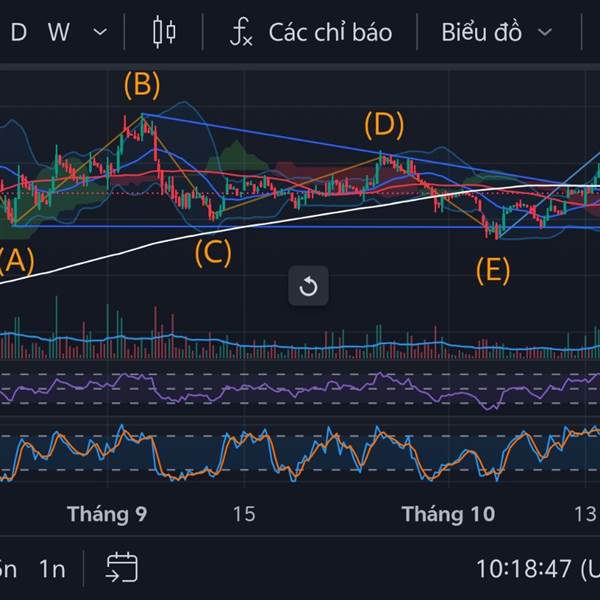600x600 pixels.
Task: Switch to the W weekly timeframe
Action: tap(59, 32)
